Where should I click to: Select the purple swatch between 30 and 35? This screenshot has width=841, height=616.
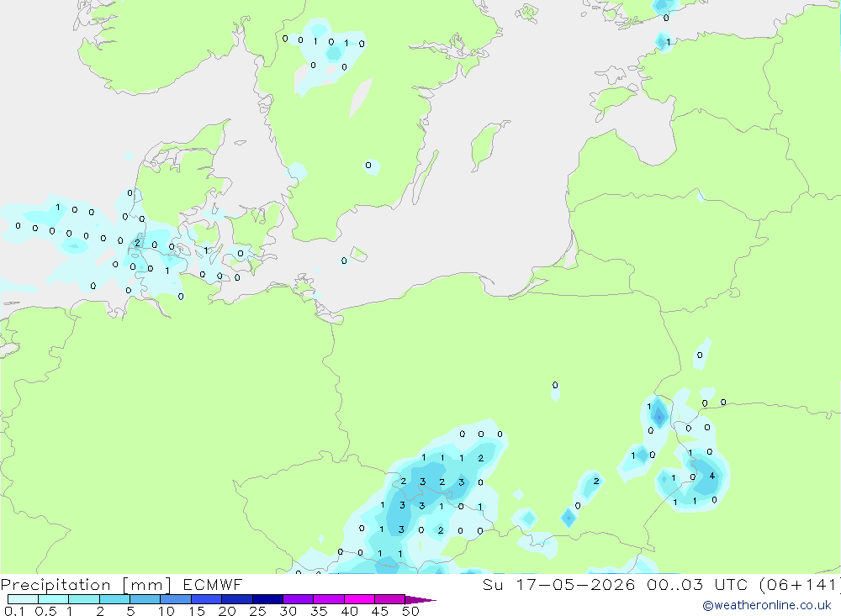[299, 599]
